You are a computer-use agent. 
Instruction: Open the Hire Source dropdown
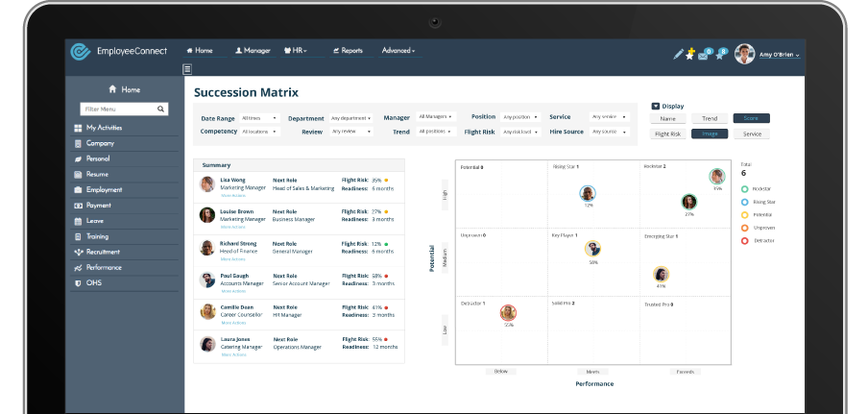click(610, 132)
